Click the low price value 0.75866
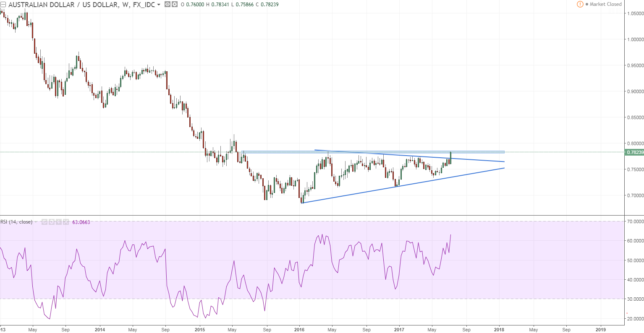 pyautogui.click(x=244, y=5)
